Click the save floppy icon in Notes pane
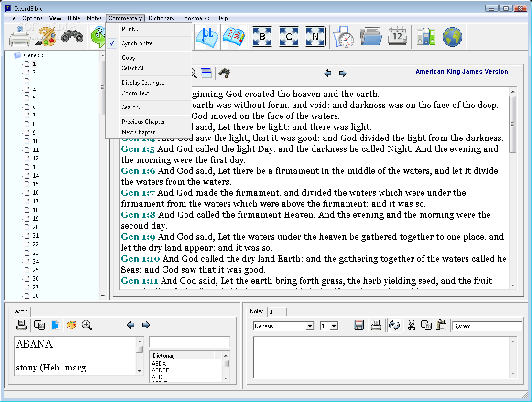 click(x=358, y=326)
